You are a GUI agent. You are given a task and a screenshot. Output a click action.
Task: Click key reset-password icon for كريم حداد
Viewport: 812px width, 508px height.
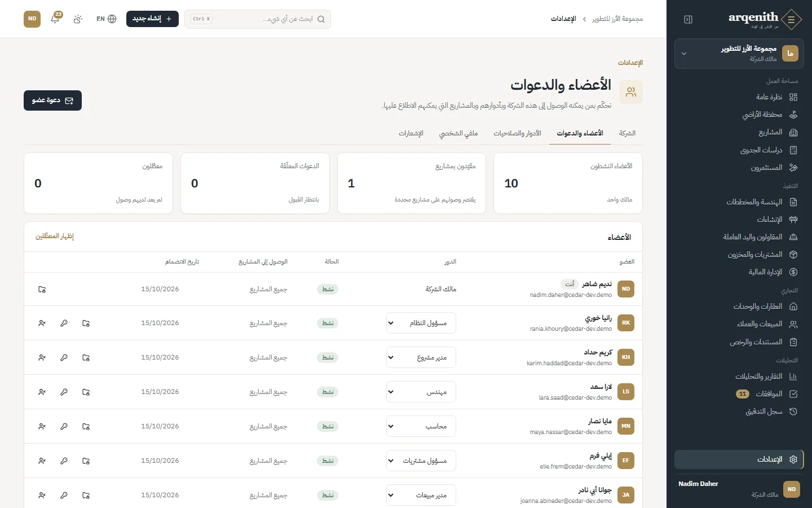(x=64, y=358)
